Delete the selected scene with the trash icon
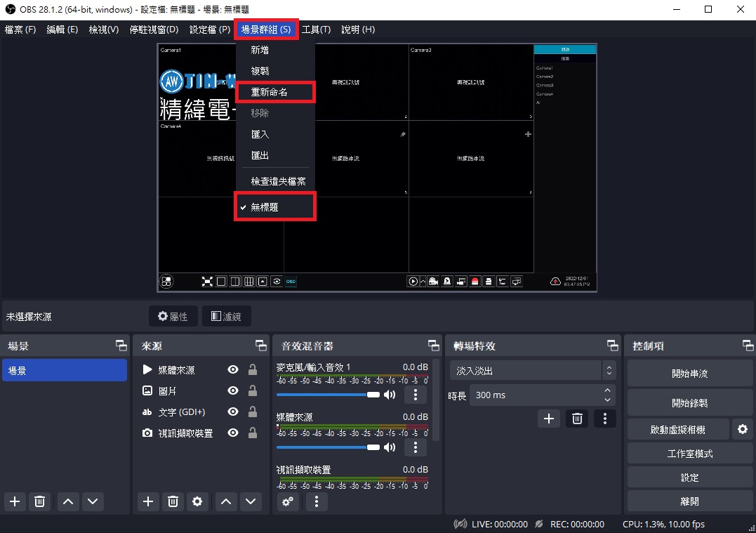Screen dimensions: 756x533 point(39,501)
